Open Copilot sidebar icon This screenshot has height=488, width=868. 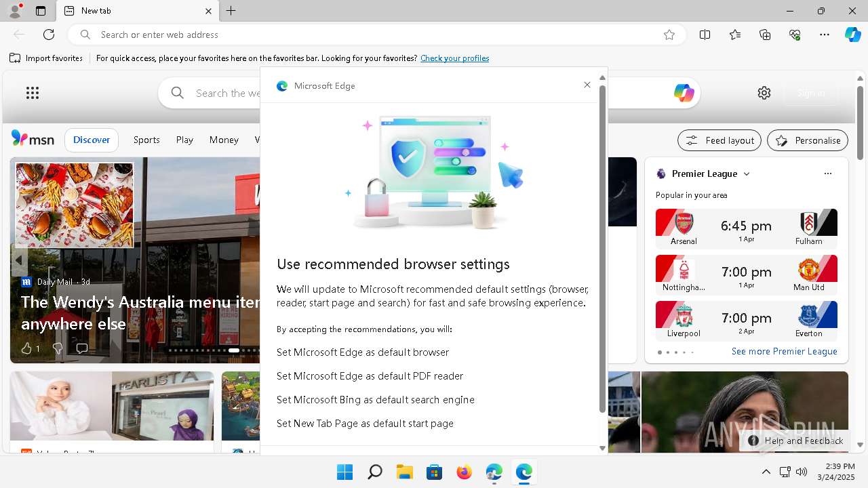point(853,35)
